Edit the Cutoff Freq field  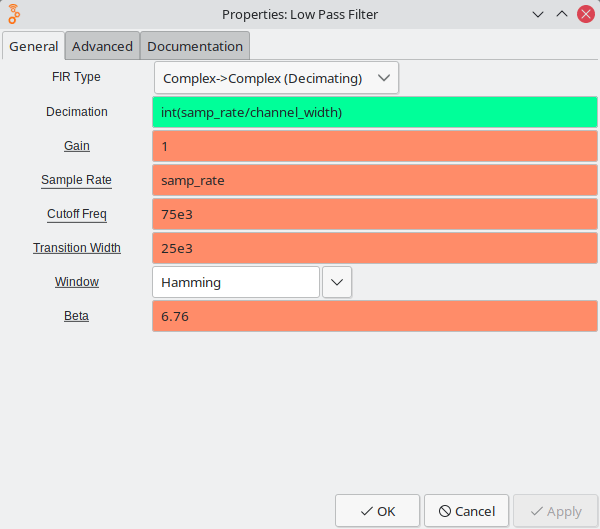(375, 214)
